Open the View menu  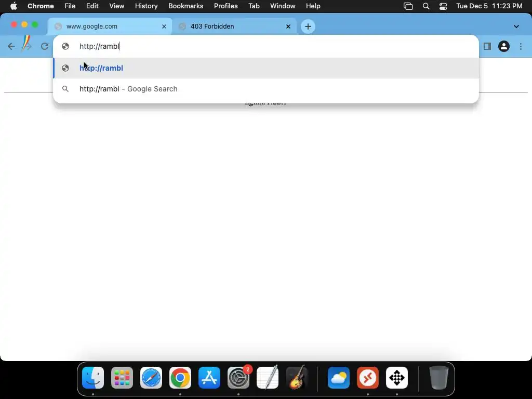[117, 6]
